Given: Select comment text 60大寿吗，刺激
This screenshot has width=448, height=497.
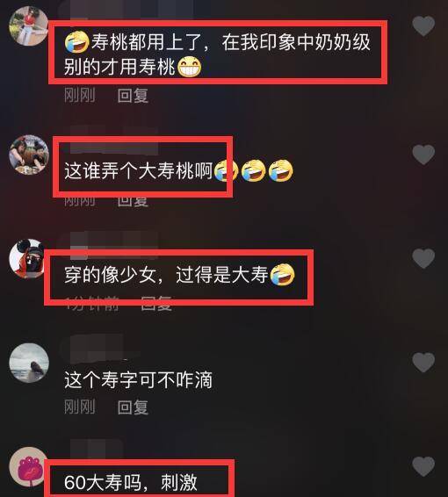Looking at the screenshot, I should pos(131,483).
